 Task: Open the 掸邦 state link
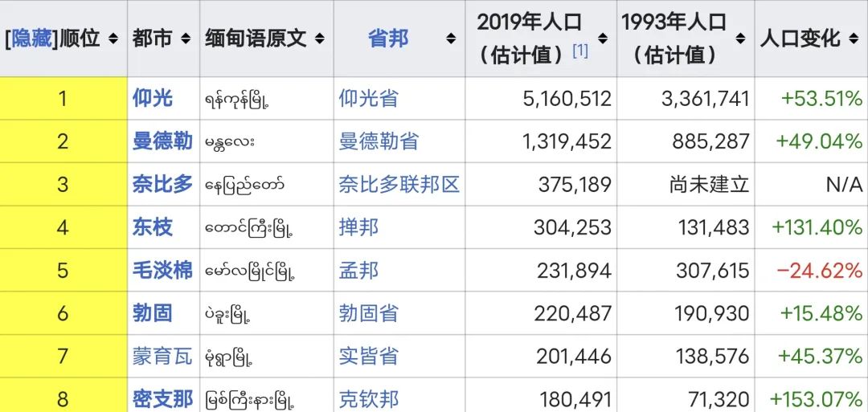pos(358,227)
